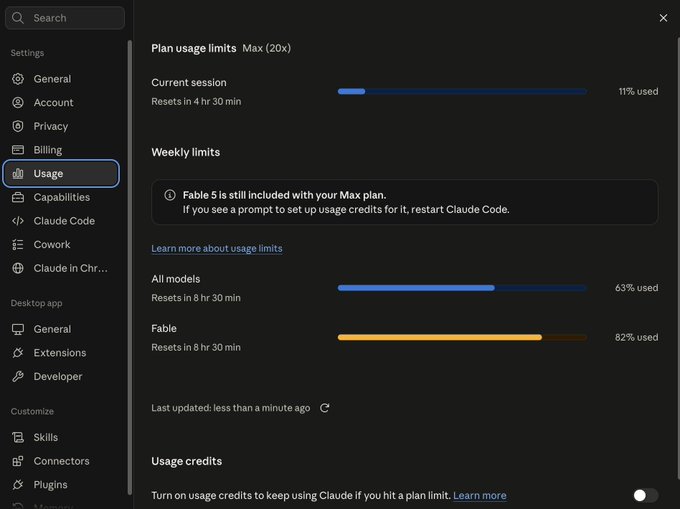This screenshot has width=680, height=509.
Task: Go to Developer settings
Action: (61, 376)
